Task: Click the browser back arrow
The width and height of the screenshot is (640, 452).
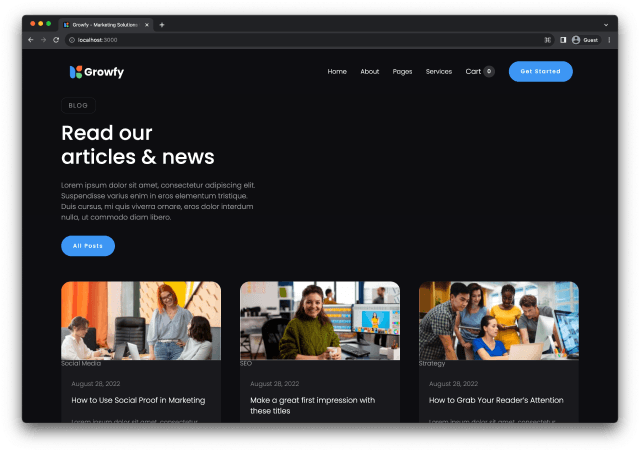Action: [31, 40]
